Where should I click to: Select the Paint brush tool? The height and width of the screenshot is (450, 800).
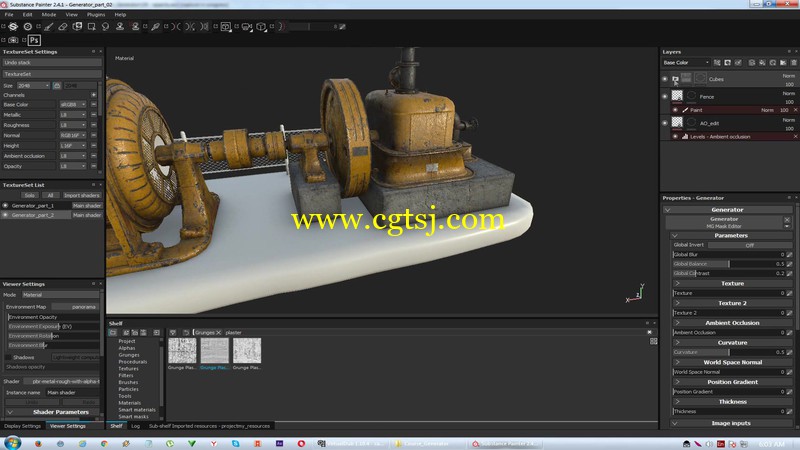pos(48,27)
